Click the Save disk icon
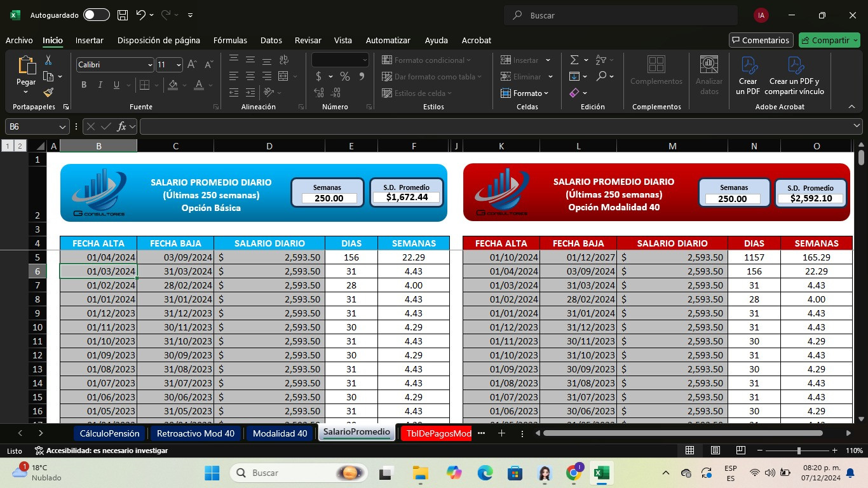This screenshot has height=488, width=868. pyautogui.click(x=123, y=15)
